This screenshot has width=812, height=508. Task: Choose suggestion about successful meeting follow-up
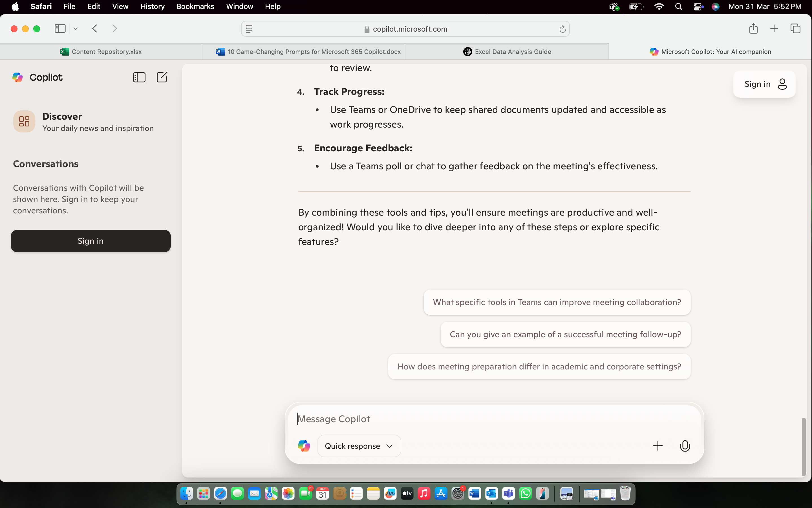(565, 334)
